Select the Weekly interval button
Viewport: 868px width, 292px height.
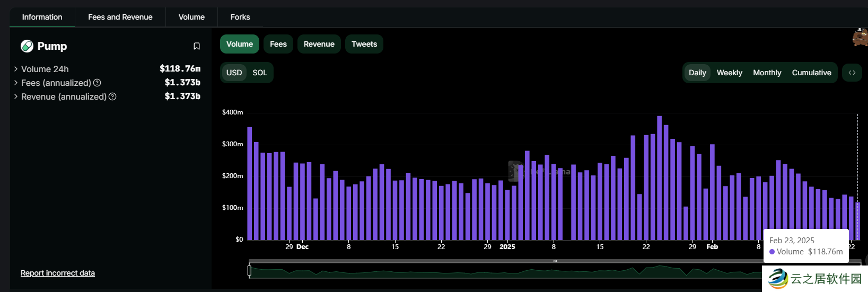pos(729,73)
